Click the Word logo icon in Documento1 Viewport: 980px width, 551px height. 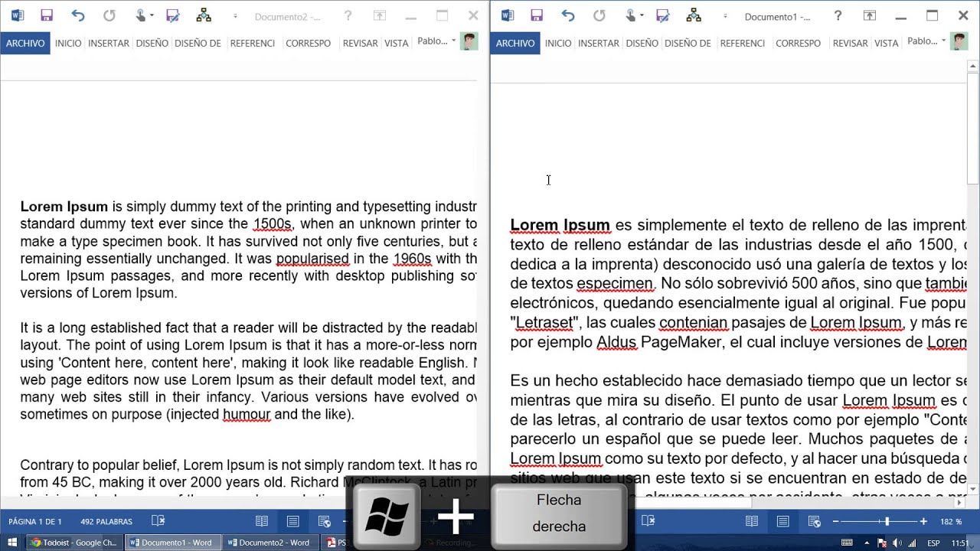(507, 15)
